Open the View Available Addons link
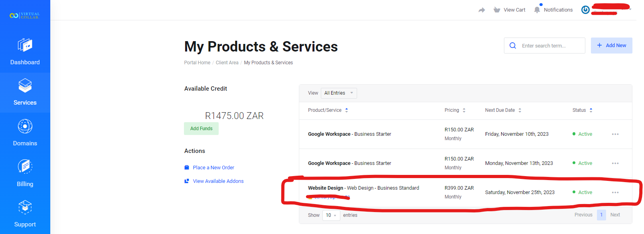Screen dimensions: 644x234 coord(218,181)
